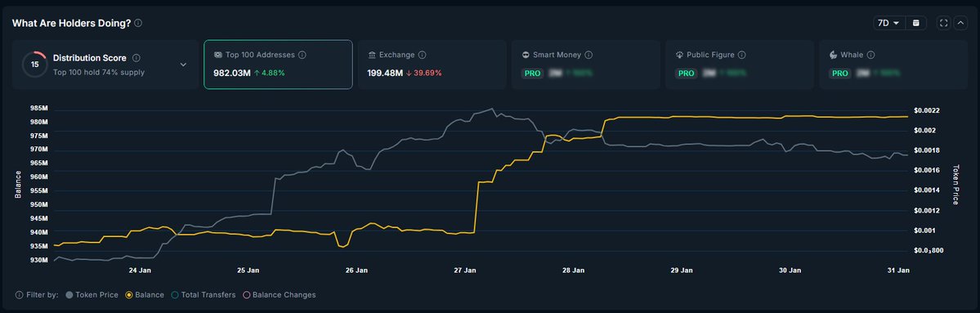
Task: Click the PRO badge under Smart Money
Action: pyautogui.click(x=532, y=73)
